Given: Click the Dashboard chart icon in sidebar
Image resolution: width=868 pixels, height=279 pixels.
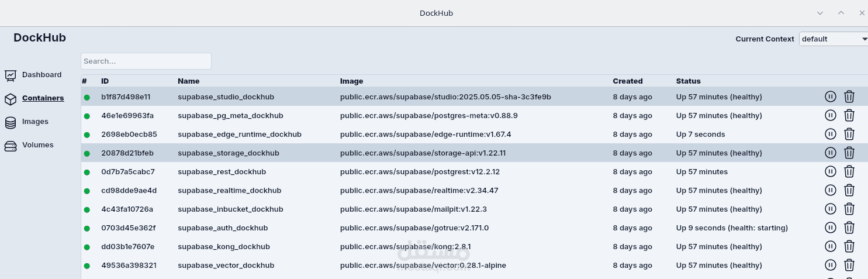Looking at the screenshot, I should tap(11, 75).
